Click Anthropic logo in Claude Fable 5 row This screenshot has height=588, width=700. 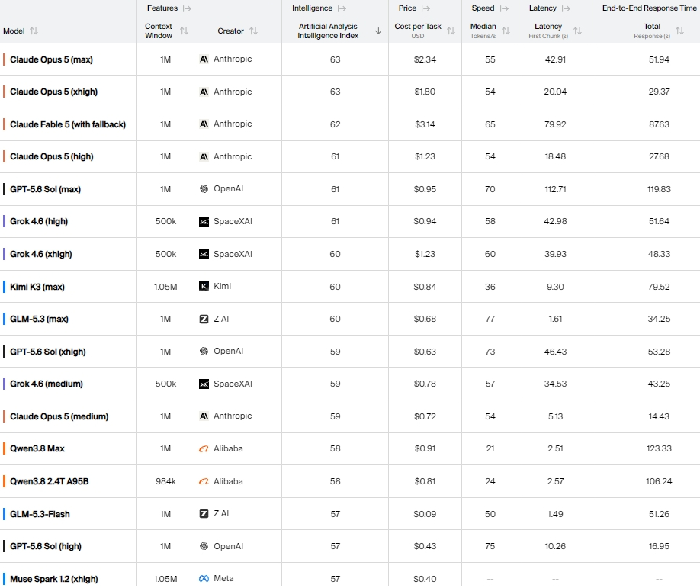click(x=204, y=124)
